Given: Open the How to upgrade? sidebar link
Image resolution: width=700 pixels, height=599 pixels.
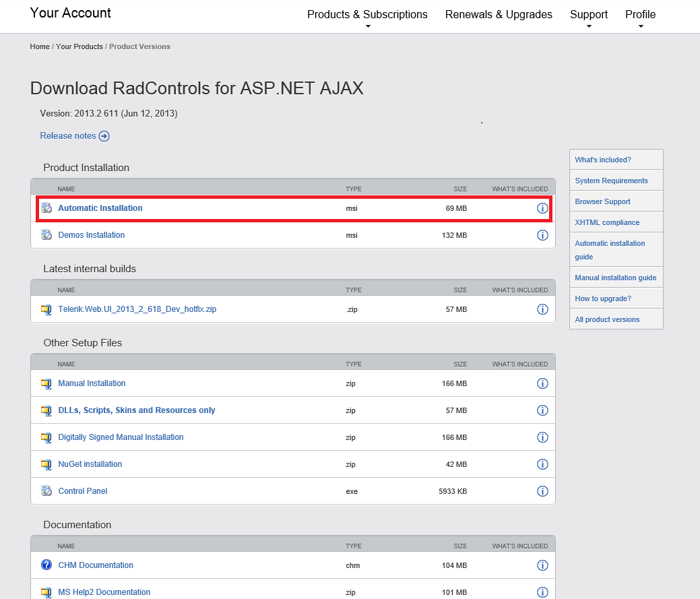Looking at the screenshot, I should point(603,298).
